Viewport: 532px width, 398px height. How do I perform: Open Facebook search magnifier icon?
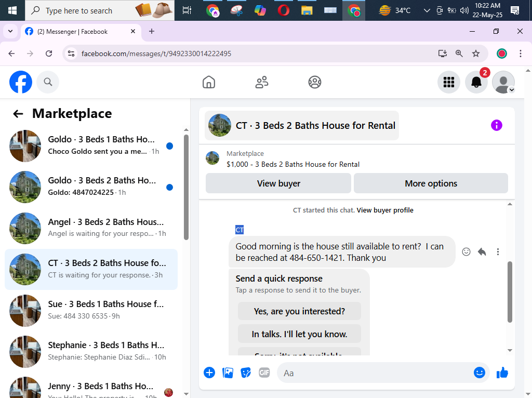[x=48, y=82]
